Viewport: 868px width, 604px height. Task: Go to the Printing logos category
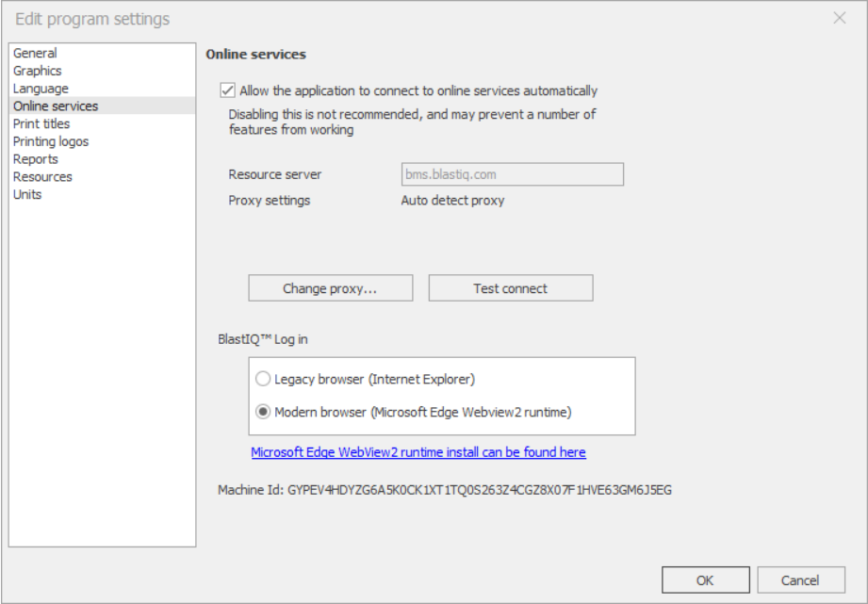[50, 141]
